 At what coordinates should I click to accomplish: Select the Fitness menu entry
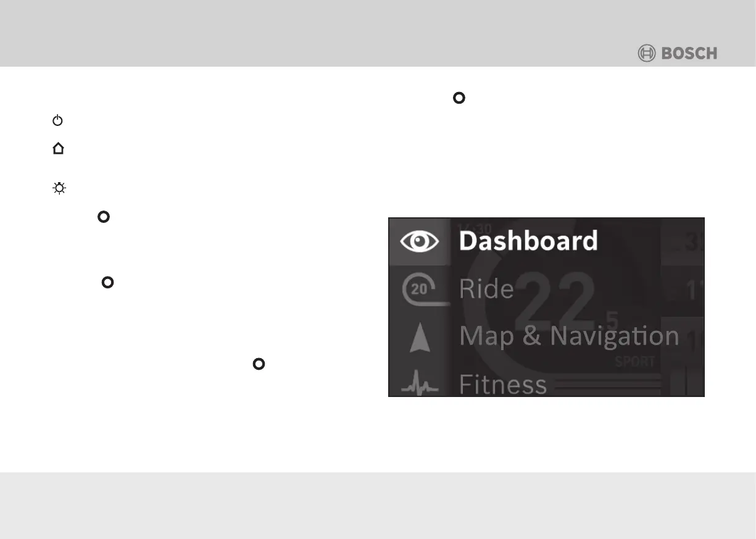pos(503,385)
